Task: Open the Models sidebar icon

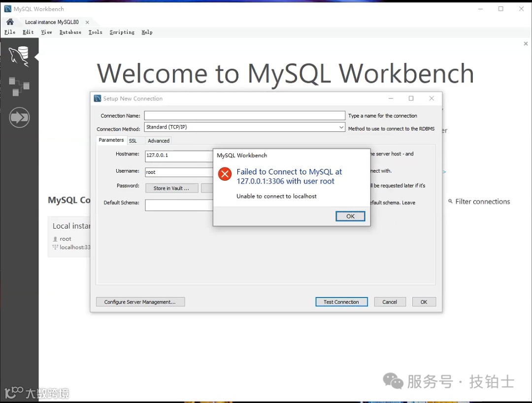Action: point(19,86)
